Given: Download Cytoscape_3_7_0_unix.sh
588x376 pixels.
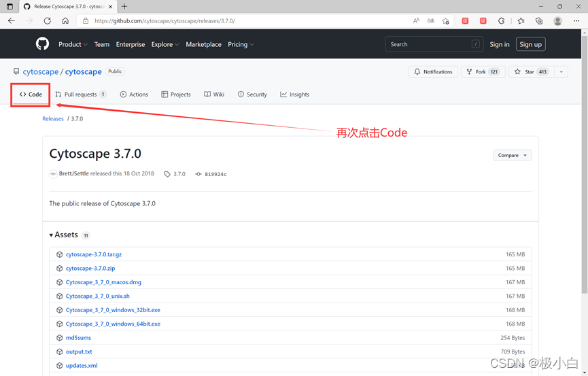Looking at the screenshot, I should click(x=97, y=296).
